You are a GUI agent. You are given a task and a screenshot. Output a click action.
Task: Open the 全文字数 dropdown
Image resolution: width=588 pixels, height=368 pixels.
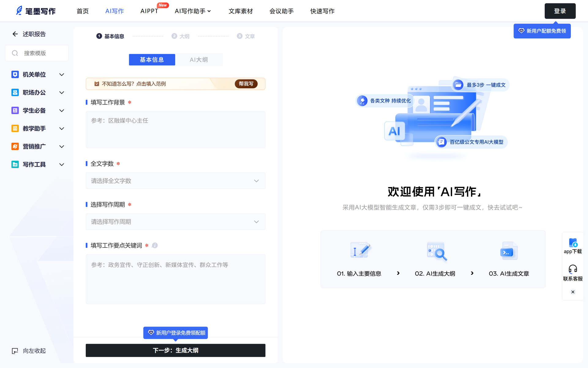click(175, 181)
